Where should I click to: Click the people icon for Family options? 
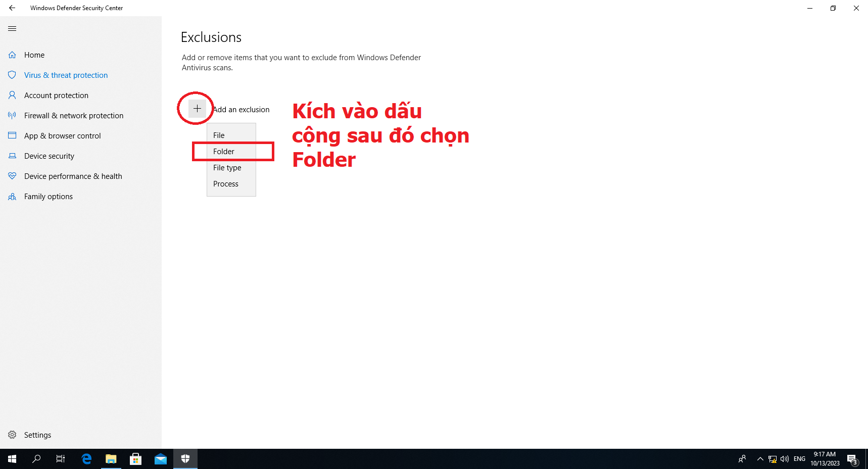tap(12, 197)
